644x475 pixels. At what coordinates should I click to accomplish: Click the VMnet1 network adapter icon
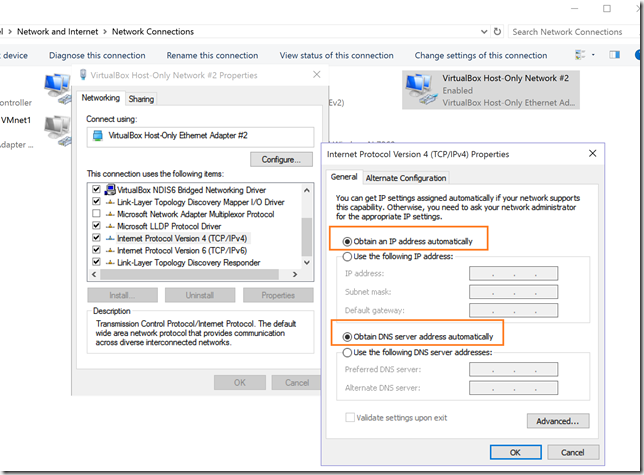tap(58, 130)
